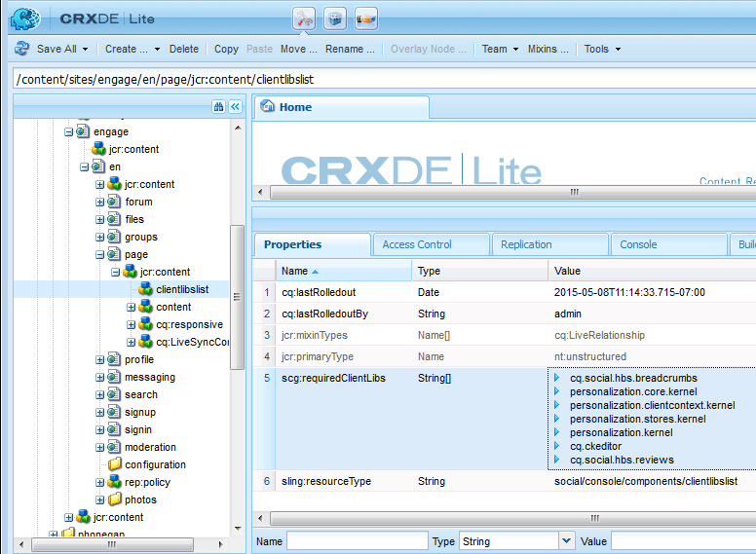756x554 pixels.
Task: Click the admin value cell
Action: point(567,314)
